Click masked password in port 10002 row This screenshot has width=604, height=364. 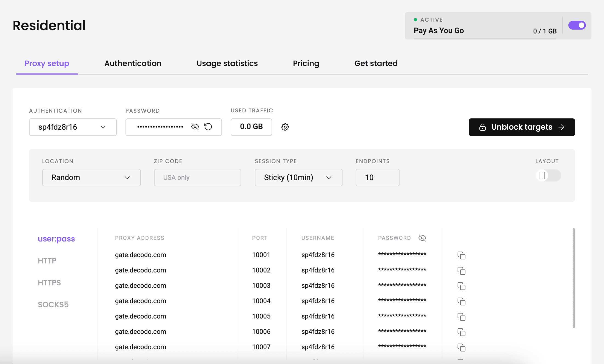click(402, 270)
